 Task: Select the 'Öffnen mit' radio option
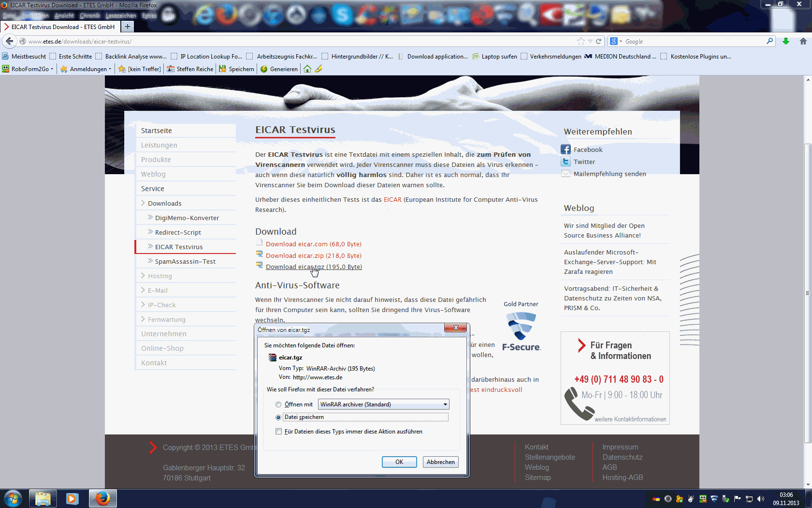(278, 404)
